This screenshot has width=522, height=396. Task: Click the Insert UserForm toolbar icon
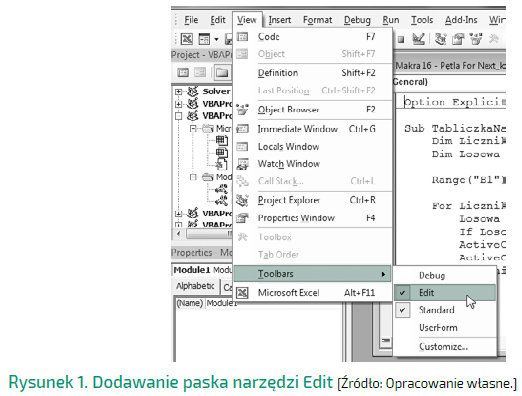tap(204, 39)
